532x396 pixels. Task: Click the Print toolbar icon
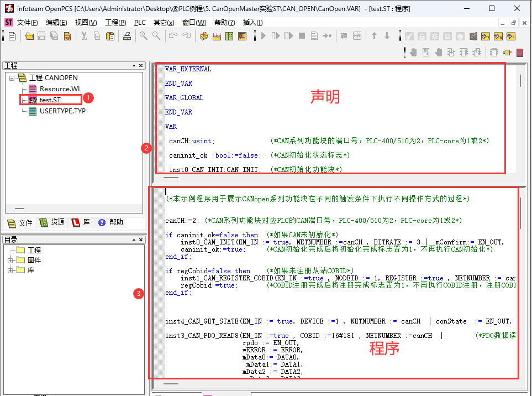127,36
